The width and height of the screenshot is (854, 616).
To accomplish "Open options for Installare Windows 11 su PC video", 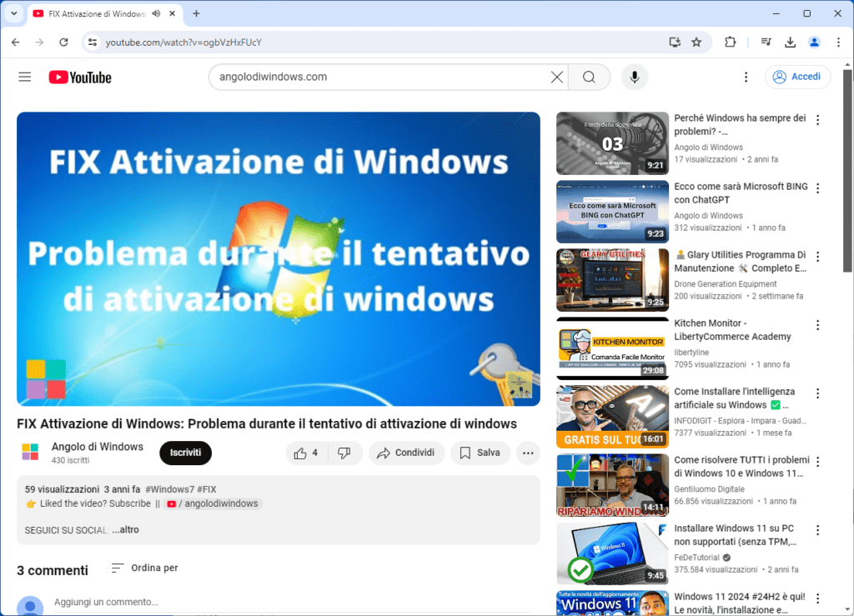I will (x=817, y=530).
